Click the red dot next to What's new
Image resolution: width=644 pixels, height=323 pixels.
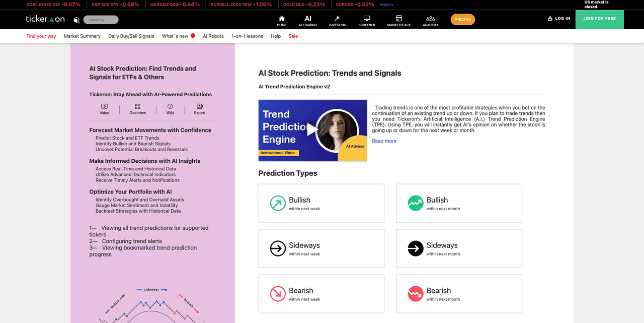[193, 36]
